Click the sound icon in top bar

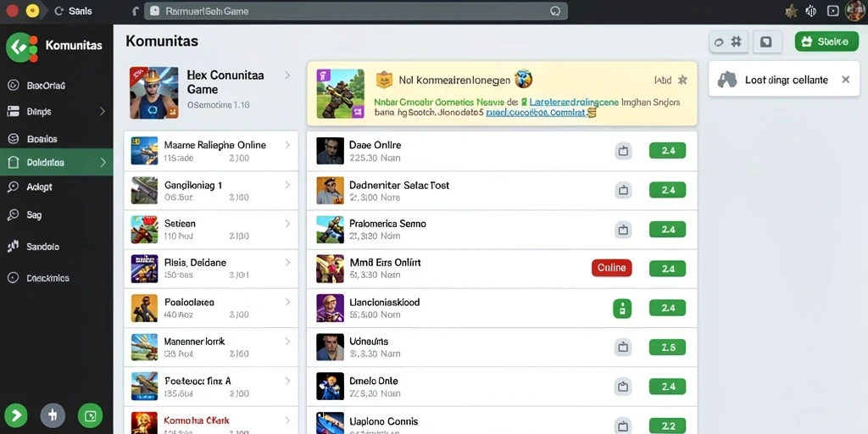[x=811, y=11]
